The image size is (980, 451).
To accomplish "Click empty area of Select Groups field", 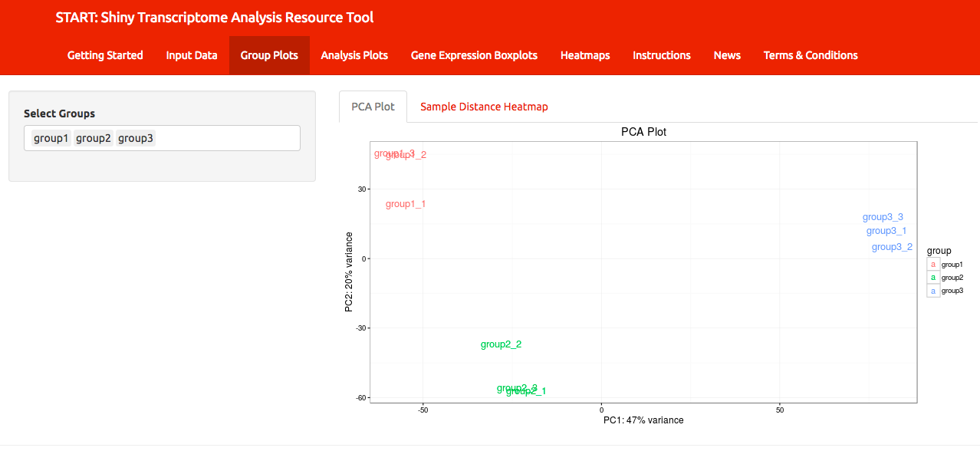I will coord(228,138).
